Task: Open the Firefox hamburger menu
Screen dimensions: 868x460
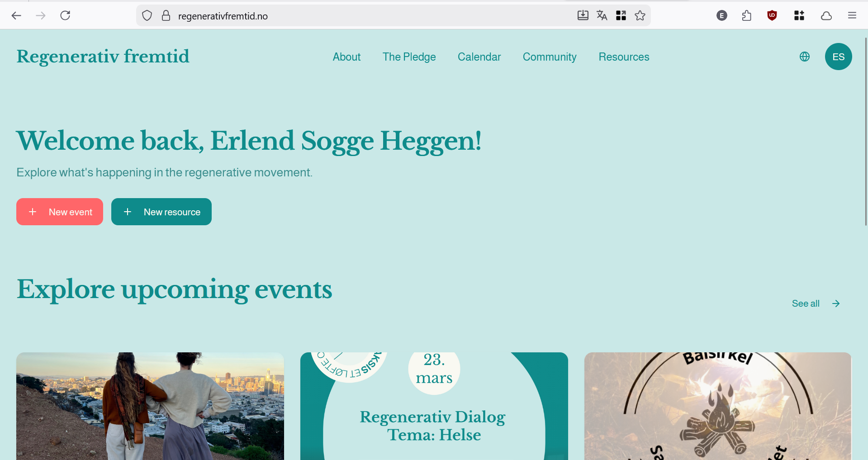Action: [852, 16]
